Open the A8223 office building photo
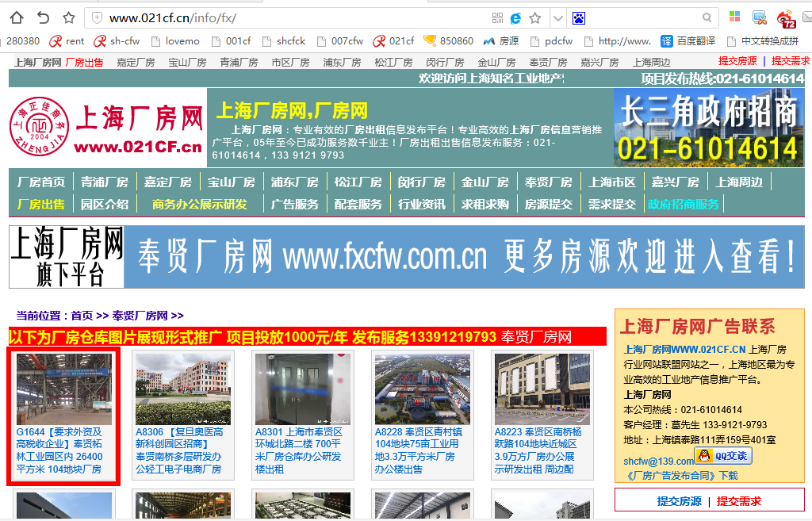Image resolution: width=812 pixels, height=521 pixels. pos(542,389)
